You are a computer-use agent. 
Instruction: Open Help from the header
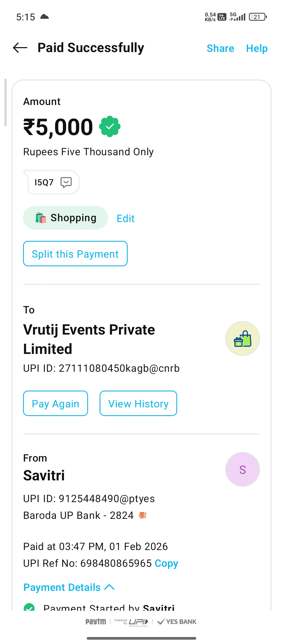(257, 48)
